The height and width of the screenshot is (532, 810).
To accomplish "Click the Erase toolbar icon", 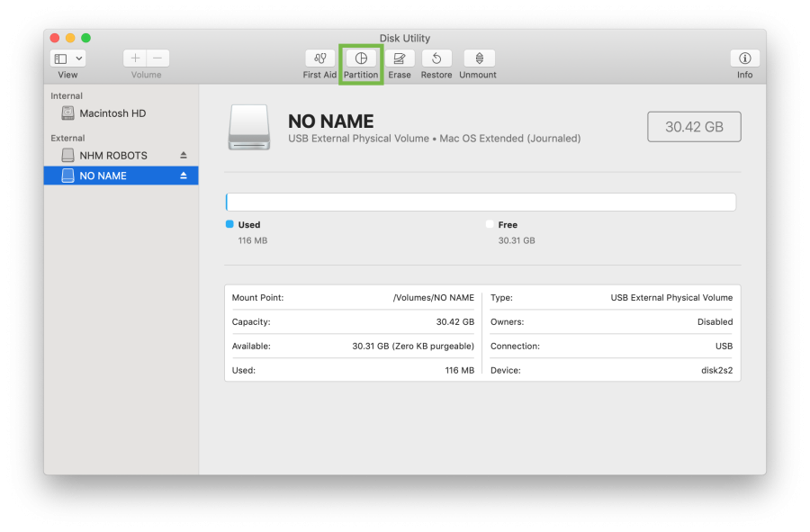I will coord(400,59).
